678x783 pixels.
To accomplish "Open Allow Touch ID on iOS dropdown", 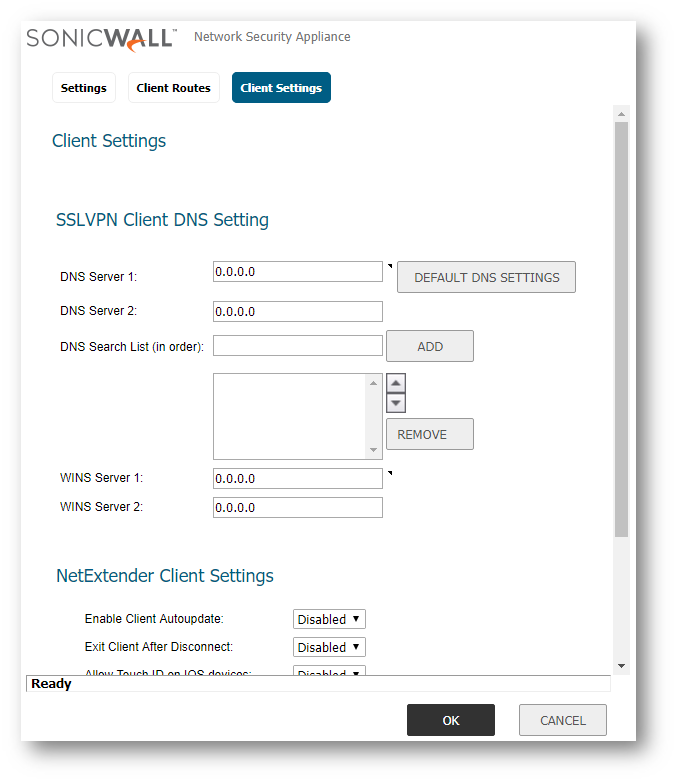I will pos(329,673).
